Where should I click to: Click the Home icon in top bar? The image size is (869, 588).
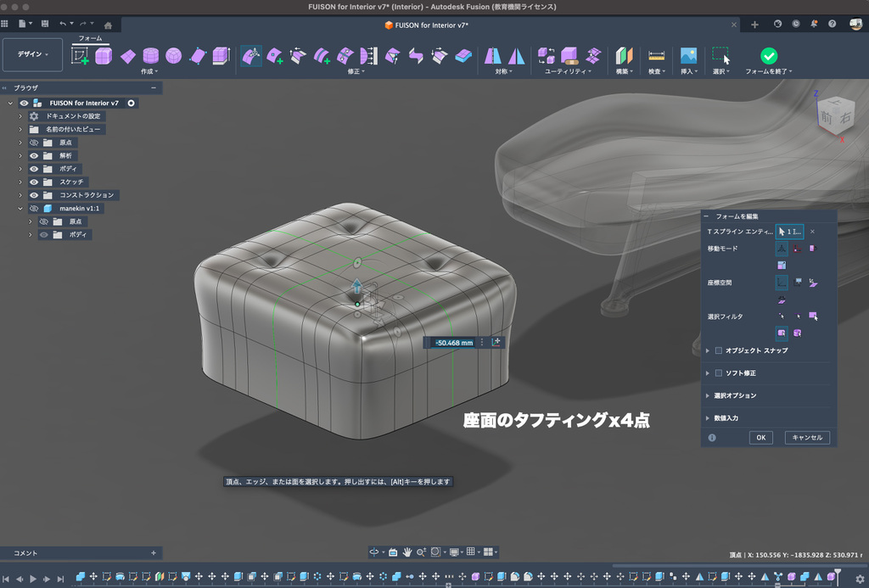[108, 25]
